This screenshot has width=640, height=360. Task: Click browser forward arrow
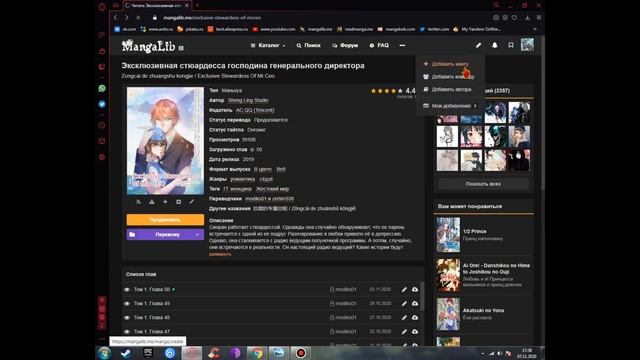click(127, 18)
